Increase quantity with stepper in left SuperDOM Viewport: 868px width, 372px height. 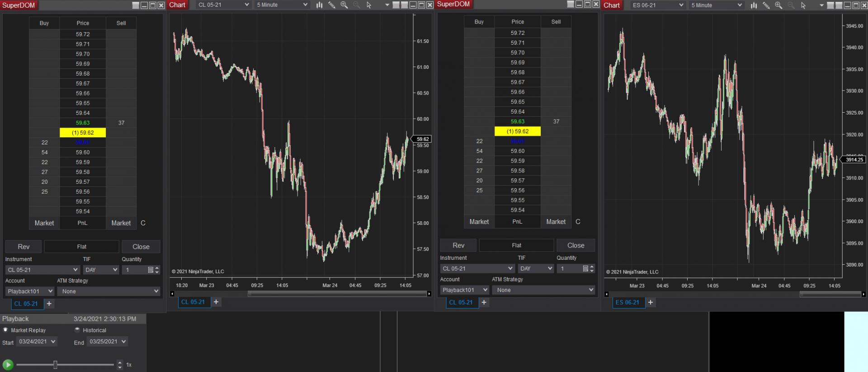pyautogui.click(x=157, y=268)
